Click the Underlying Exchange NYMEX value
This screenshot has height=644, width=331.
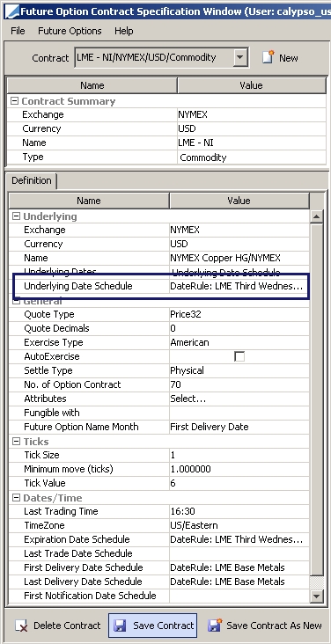coord(239,230)
